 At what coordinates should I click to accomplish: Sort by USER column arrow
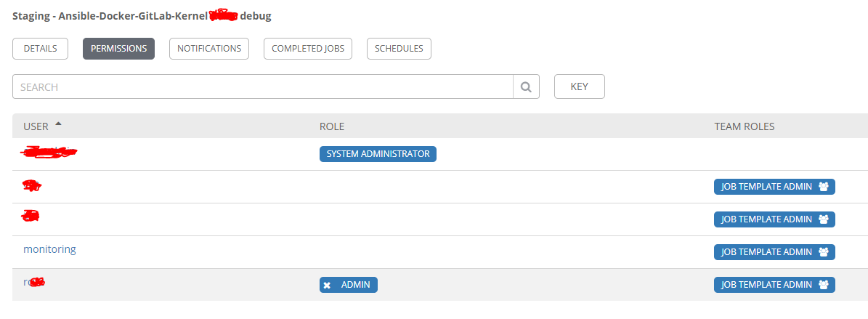click(59, 124)
